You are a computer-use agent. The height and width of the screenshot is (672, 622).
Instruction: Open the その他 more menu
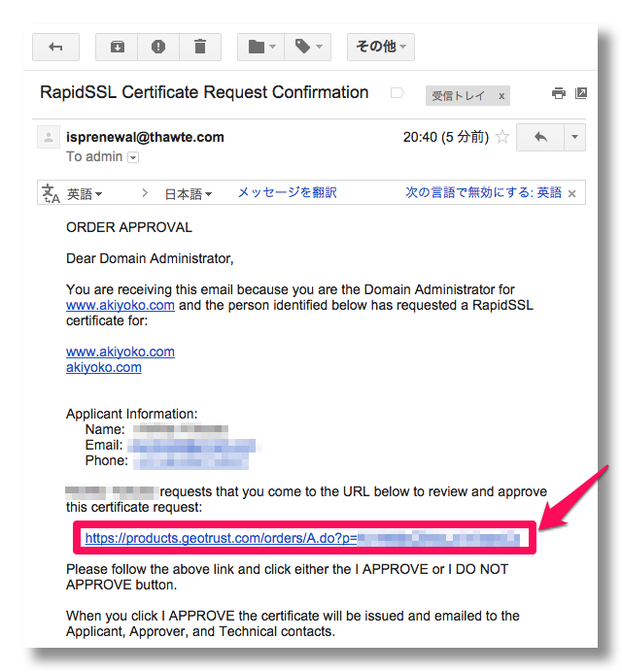click(x=381, y=47)
